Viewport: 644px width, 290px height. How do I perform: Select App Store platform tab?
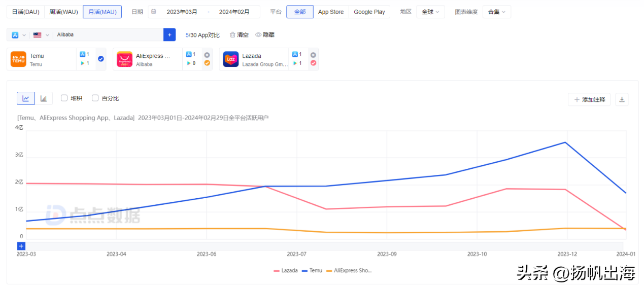331,12
